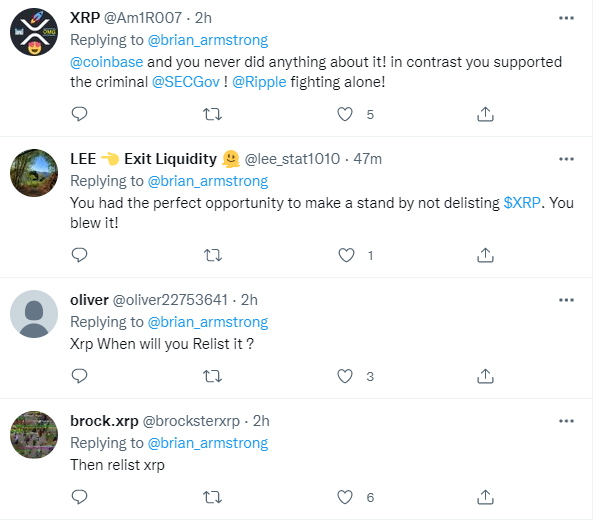This screenshot has width=602, height=520.
Task: Reply to XRP's tweet about Coinbase
Action: click(79, 115)
